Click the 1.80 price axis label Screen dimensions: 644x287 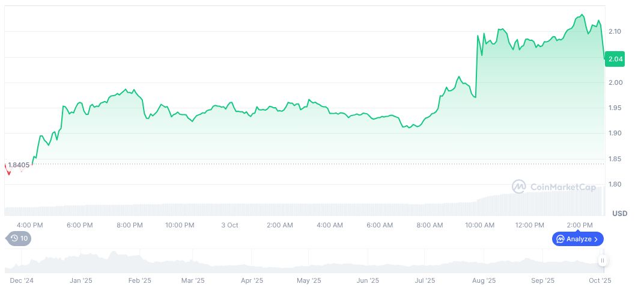pos(616,184)
